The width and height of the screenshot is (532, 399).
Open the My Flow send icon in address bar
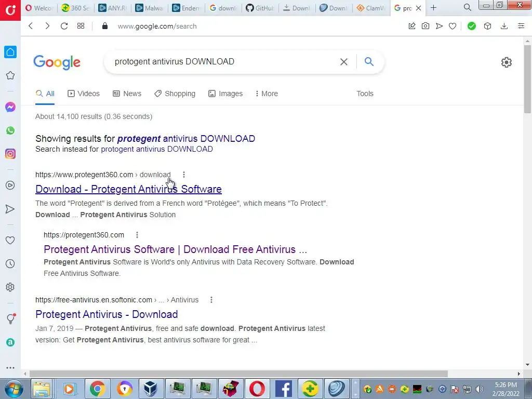coord(439,26)
